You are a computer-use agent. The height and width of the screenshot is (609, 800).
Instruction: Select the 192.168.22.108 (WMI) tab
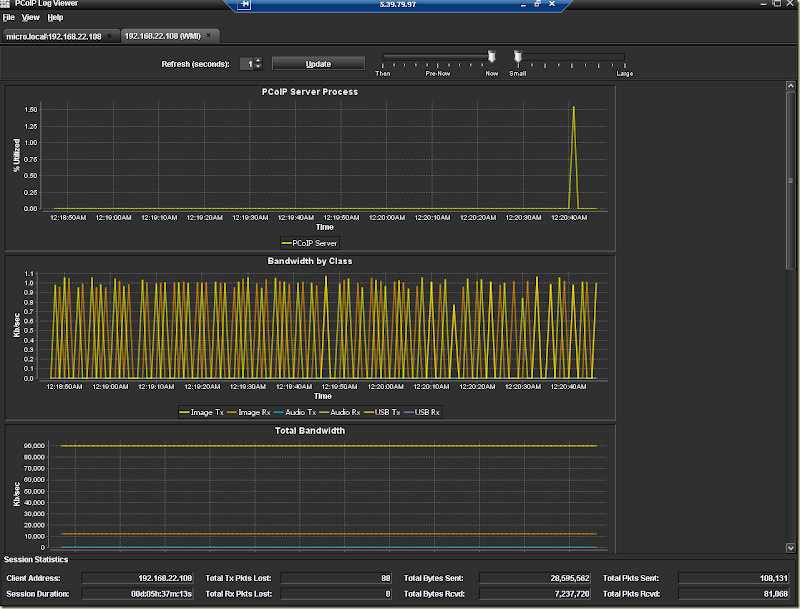162,36
